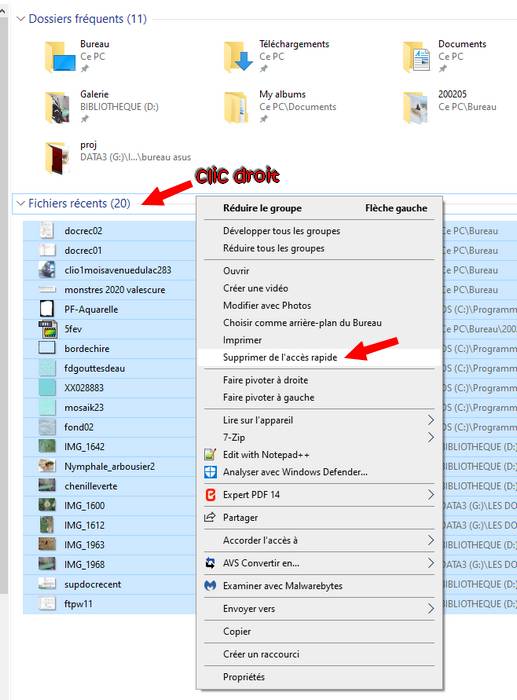Select the IMG_1612 file name
The height and width of the screenshot is (700, 517).
pos(84,525)
